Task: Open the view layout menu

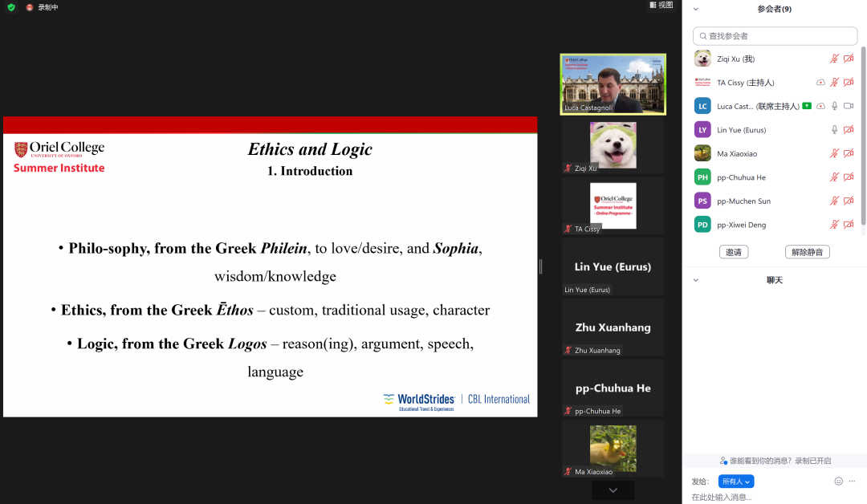Action: tap(661, 5)
